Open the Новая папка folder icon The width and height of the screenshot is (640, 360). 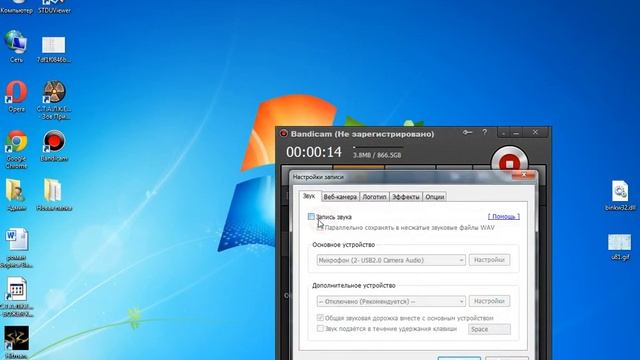click(54, 195)
